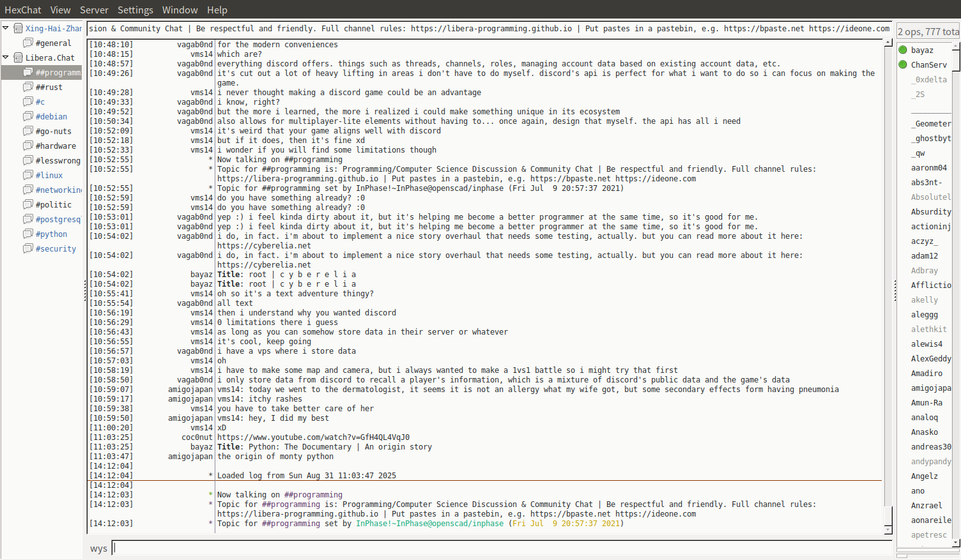Open the HexChat menu
The height and width of the screenshot is (560, 961).
click(23, 10)
